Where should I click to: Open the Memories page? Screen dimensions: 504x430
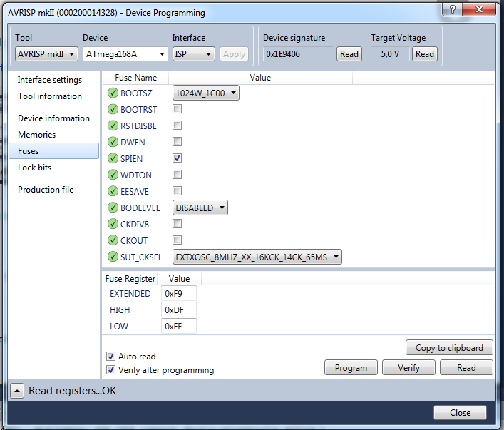click(x=36, y=135)
